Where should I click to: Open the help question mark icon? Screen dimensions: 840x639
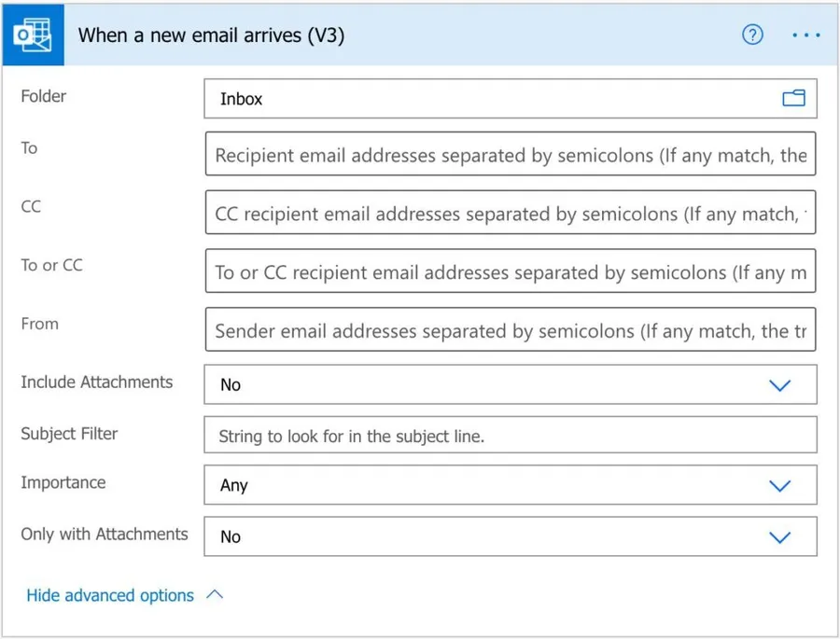(x=752, y=35)
